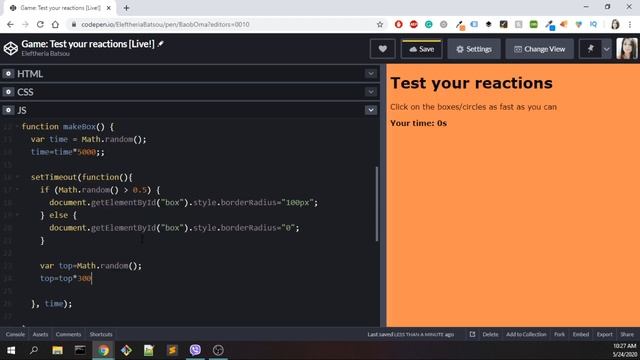Click the CodePen logo icon
Viewport: 640px width, 360px height.
11,48
